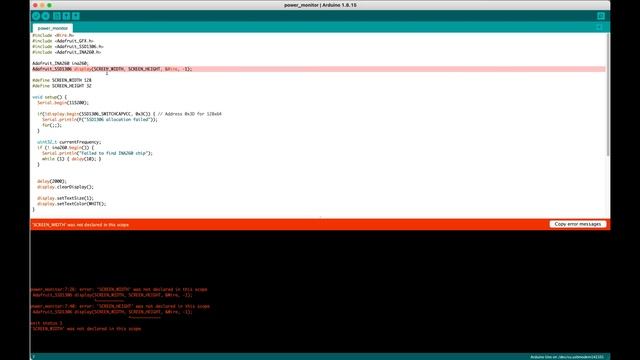Click the '#include <Adafruit_GFX.h>' line
This screenshot has width=640, height=360.
coord(63,41)
